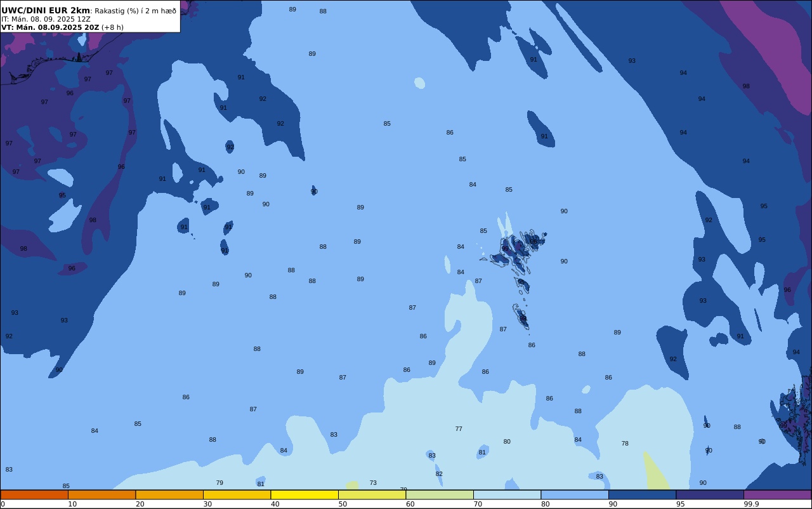Pick the 70–80 pale blue legend swatch
This screenshot has width=812, height=509.
coord(507,494)
